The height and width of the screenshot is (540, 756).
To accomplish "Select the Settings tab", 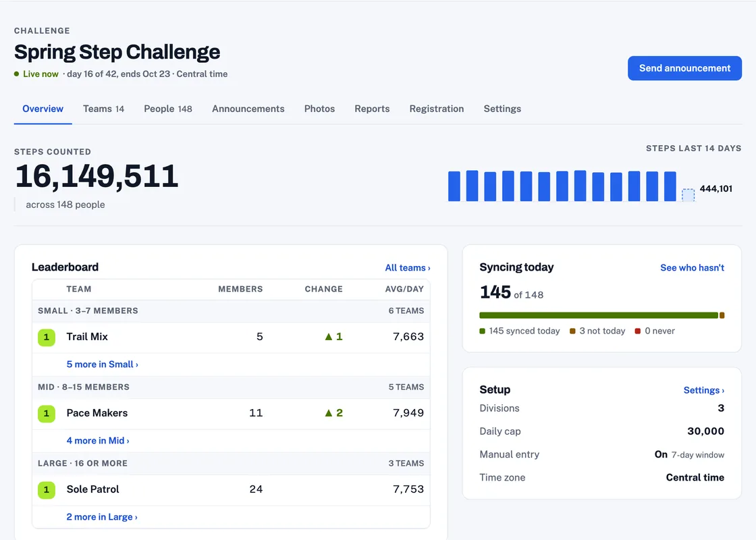I will click(x=502, y=109).
